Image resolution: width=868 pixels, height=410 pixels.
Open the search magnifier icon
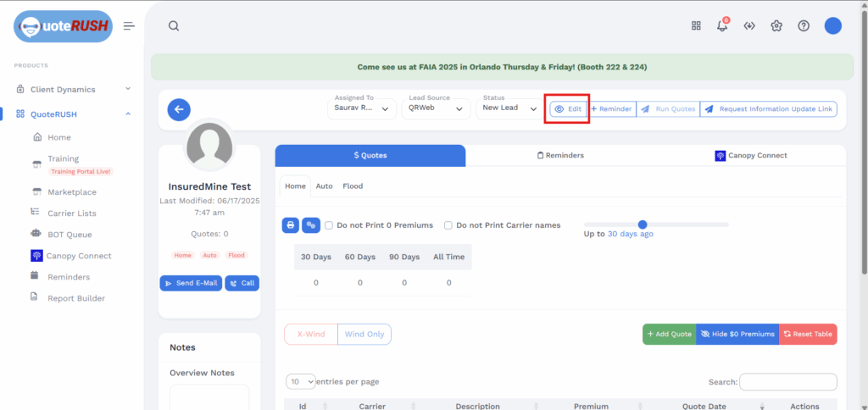174,26
